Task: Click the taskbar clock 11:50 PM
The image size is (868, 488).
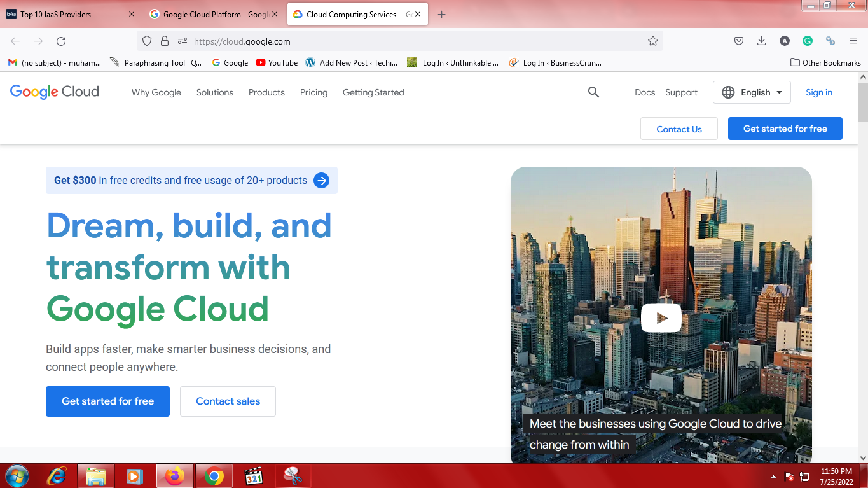Action: (836, 471)
